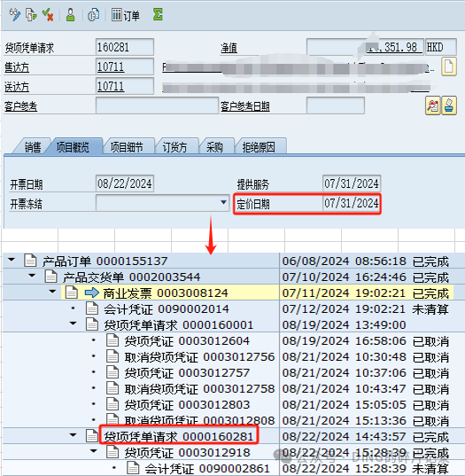Click the green partner person icon
The height and width of the screenshot is (476, 465).
70,14
